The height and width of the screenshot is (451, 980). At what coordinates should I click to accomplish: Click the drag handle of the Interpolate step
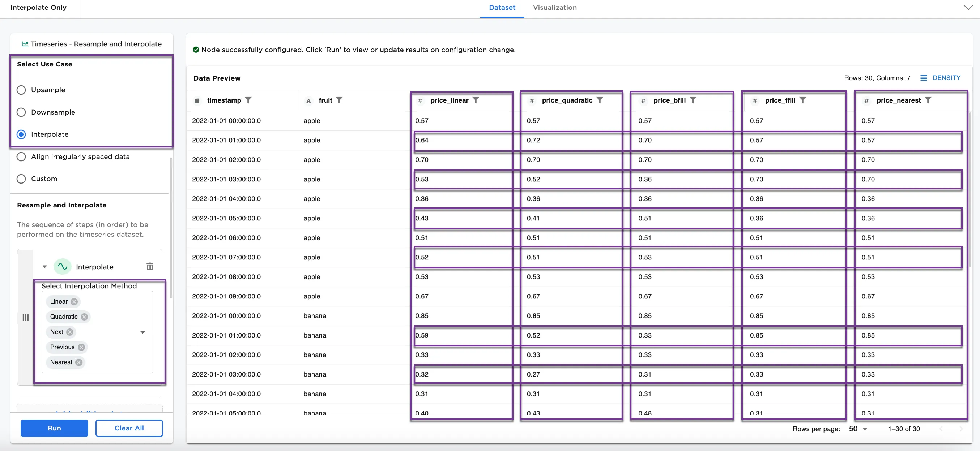[25, 317]
